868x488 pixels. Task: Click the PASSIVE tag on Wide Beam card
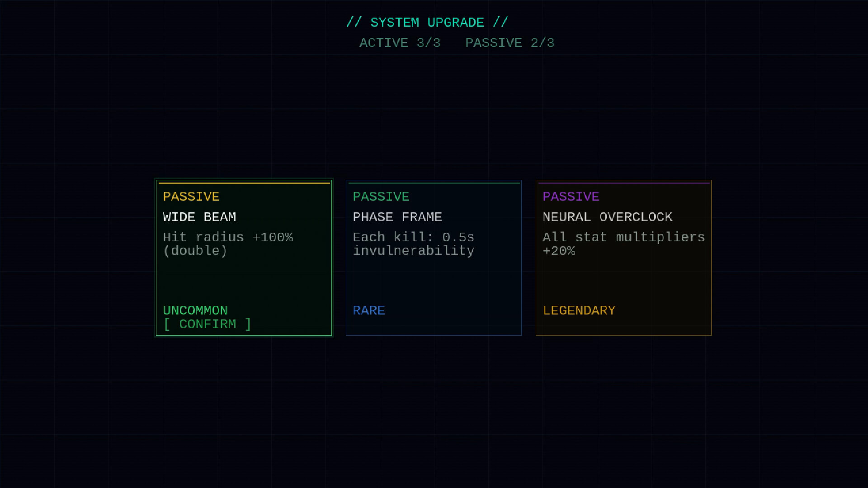[191, 197]
